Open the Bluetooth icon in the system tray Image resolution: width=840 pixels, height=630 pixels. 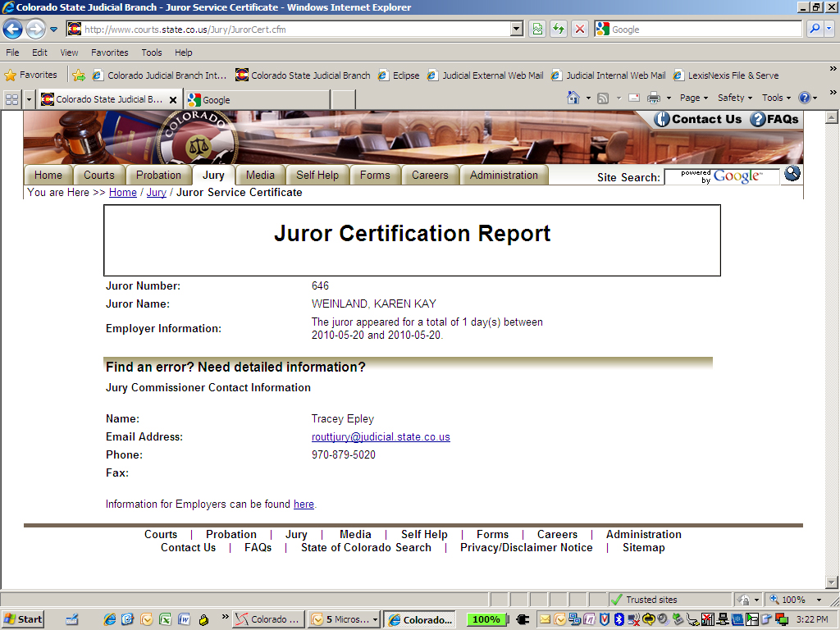click(619, 619)
